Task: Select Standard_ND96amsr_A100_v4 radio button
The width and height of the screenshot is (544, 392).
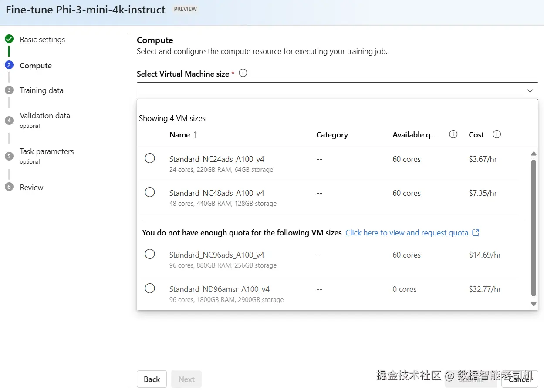Action: [x=150, y=288]
